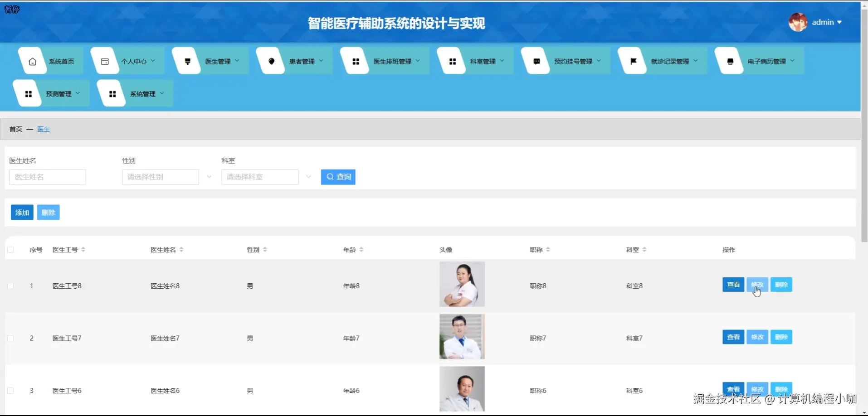Image resolution: width=868 pixels, height=416 pixels.
Task: Click the 职称8 cell
Action: [538, 286]
